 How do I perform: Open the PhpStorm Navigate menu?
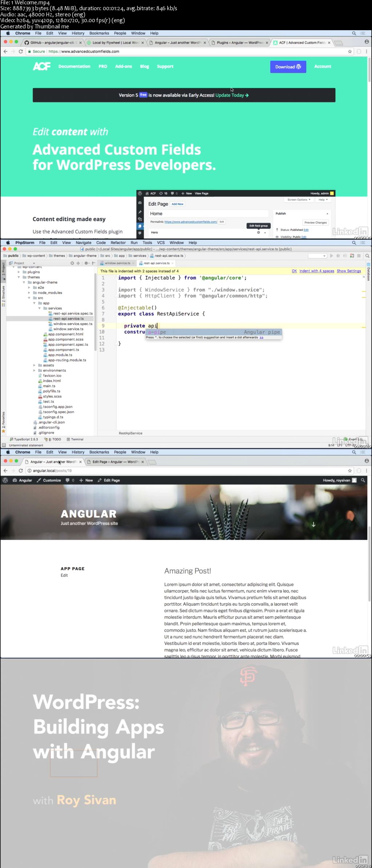click(84, 243)
